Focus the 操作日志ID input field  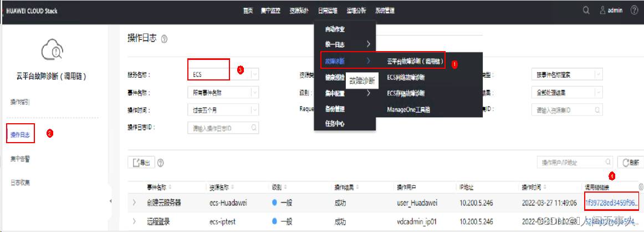tap(223, 128)
